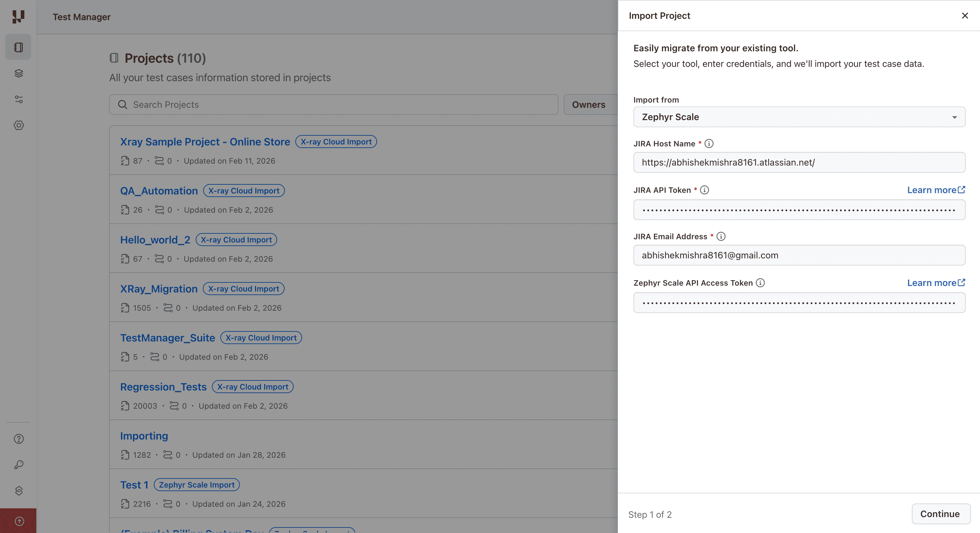Expand the Import from Zephyr Scale dropdown
Screen dimensions: 980x533
pos(799,117)
